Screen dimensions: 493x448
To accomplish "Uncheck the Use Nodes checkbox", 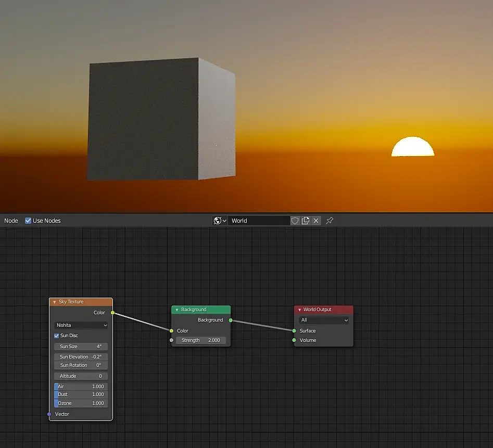I will click(28, 221).
